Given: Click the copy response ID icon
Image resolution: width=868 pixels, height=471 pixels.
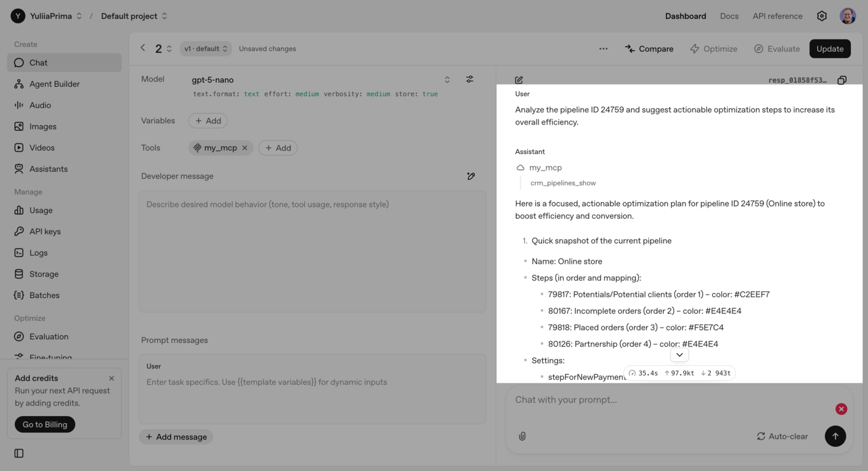Looking at the screenshot, I should [842, 80].
